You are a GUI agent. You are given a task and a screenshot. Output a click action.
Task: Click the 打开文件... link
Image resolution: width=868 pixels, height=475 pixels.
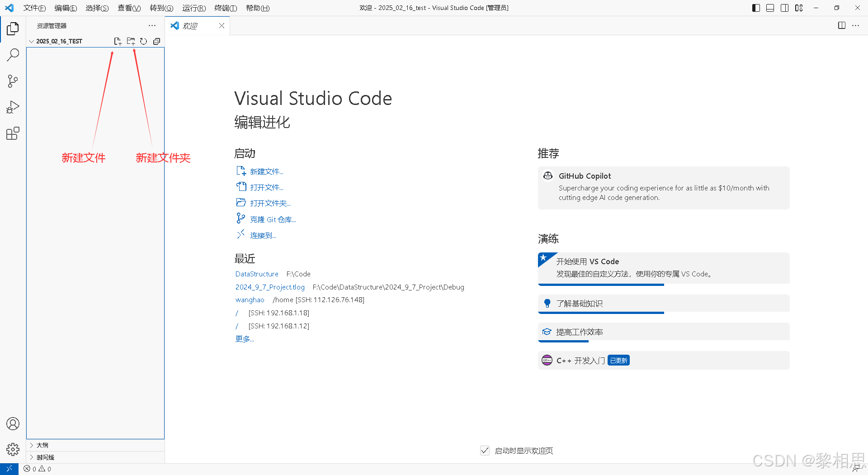[x=267, y=187]
